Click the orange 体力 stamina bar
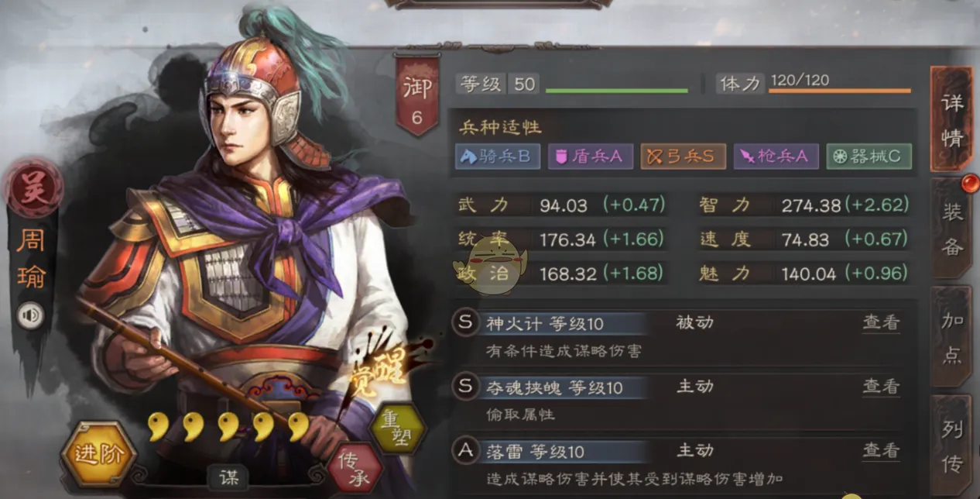 (839, 91)
